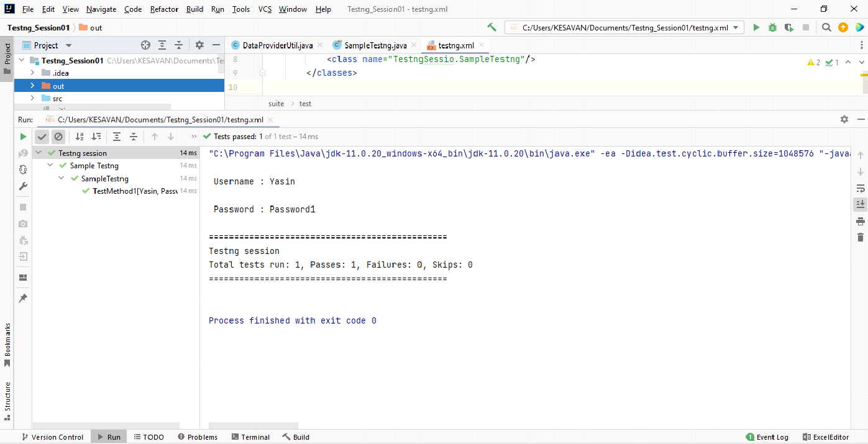The height and width of the screenshot is (444, 868).
Task: Rerun tests with green play icon
Action: 23,137
